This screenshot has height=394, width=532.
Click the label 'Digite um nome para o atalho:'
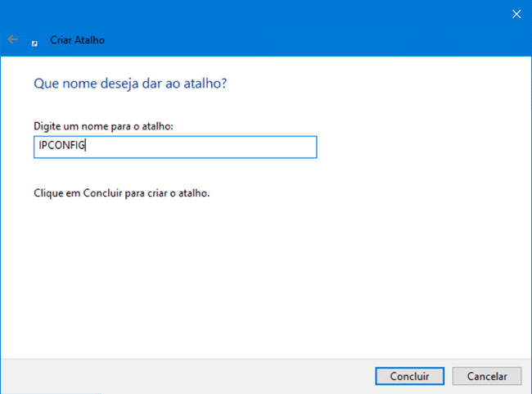tap(103, 127)
